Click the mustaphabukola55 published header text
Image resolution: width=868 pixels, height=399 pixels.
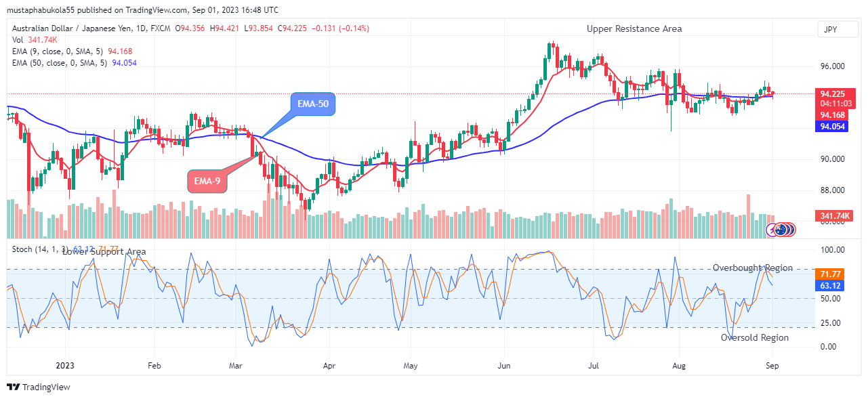click(x=143, y=10)
